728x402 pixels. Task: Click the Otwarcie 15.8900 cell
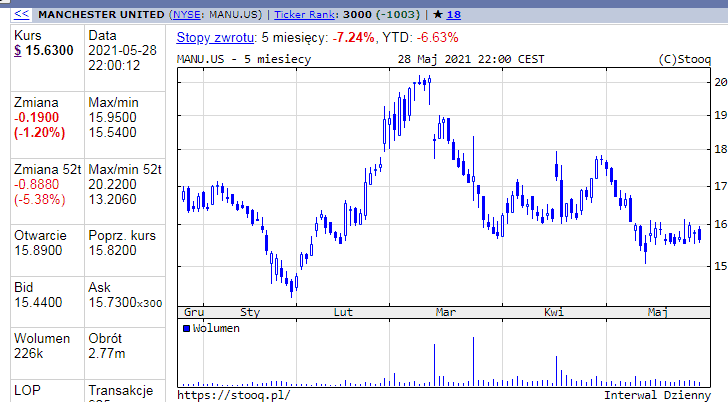(40, 251)
